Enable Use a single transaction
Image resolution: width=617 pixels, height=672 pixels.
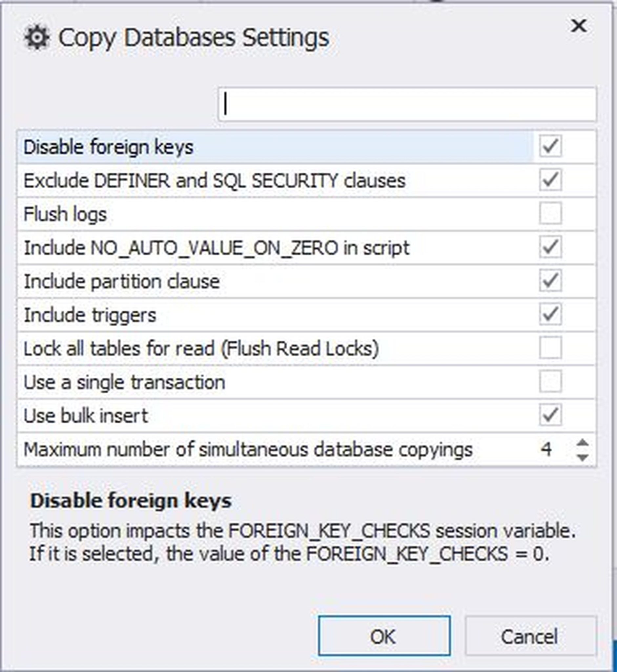[x=551, y=381]
